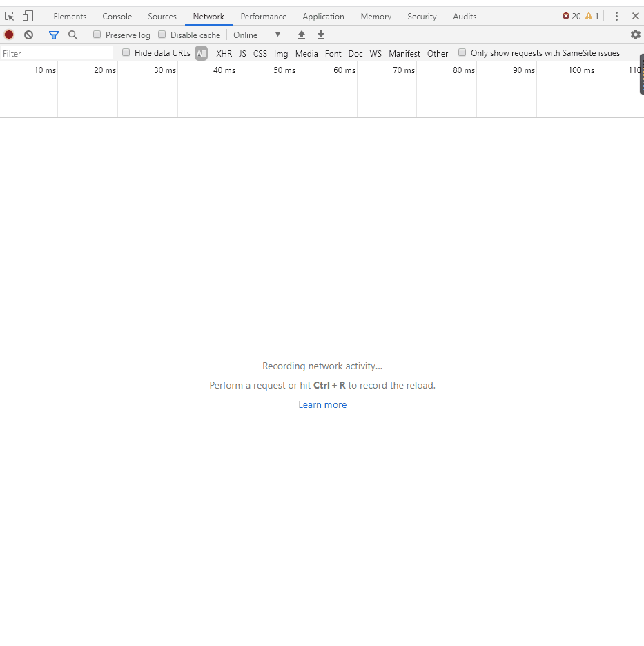Open network settings gear icon
This screenshot has width=644, height=646.
click(x=636, y=35)
